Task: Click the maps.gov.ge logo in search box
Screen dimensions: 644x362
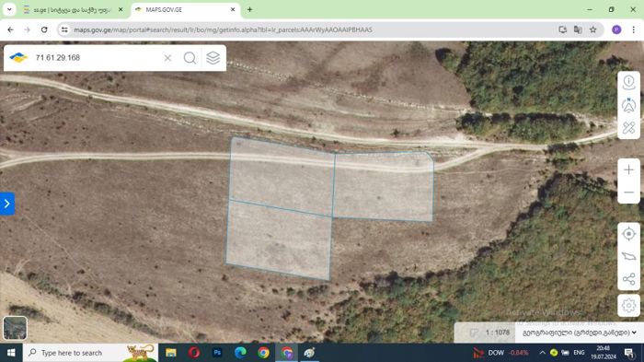Action: [18, 58]
